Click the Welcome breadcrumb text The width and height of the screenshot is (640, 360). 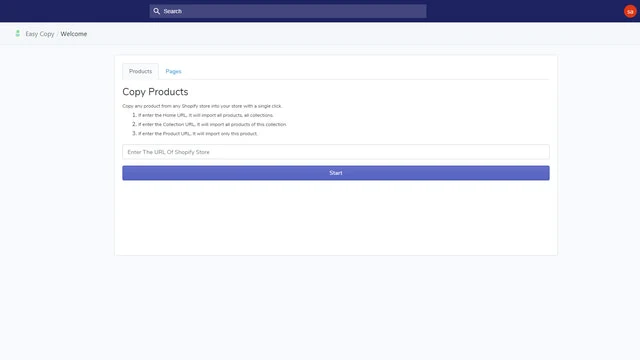(73, 34)
